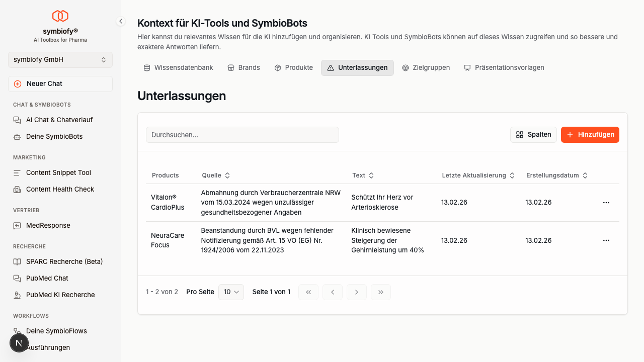Click the Durchsuchen search field
This screenshot has height=362, width=644.
[x=242, y=134]
